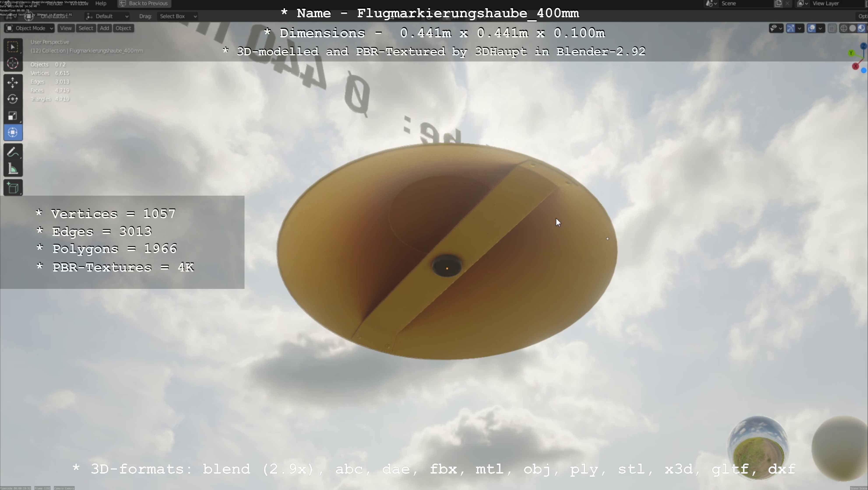
Task: Open the Default orientation dropdown
Action: coord(107,16)
